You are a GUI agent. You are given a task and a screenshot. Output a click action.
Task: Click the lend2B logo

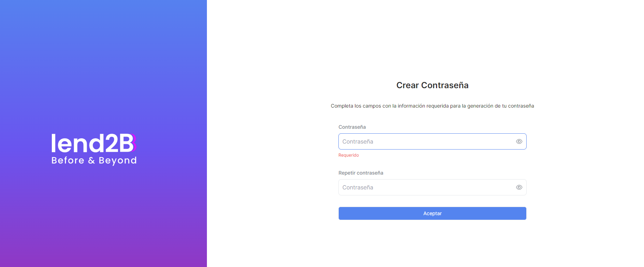click(94, 148)
